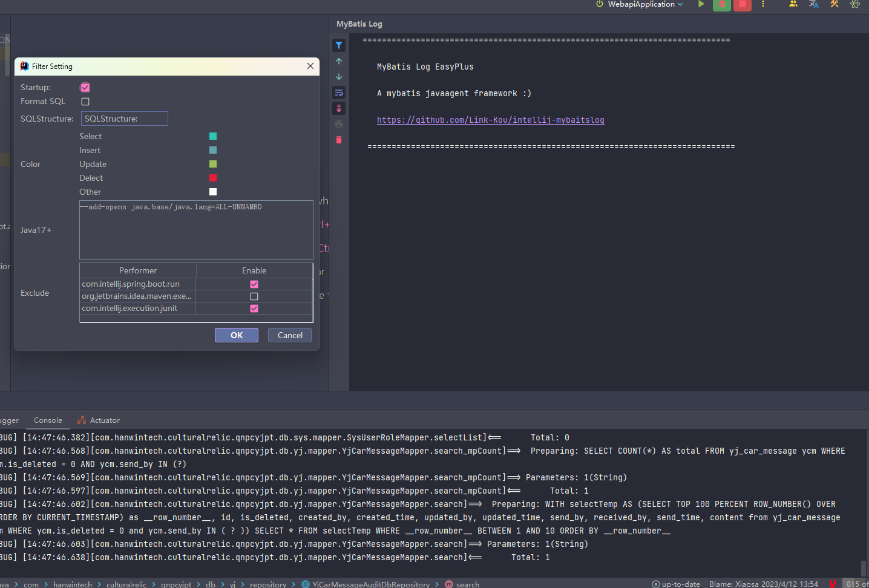This screenshot has width=869, height=588.
Task: Click the translation plugin icon in the titlebar
Action: (813, 5)
